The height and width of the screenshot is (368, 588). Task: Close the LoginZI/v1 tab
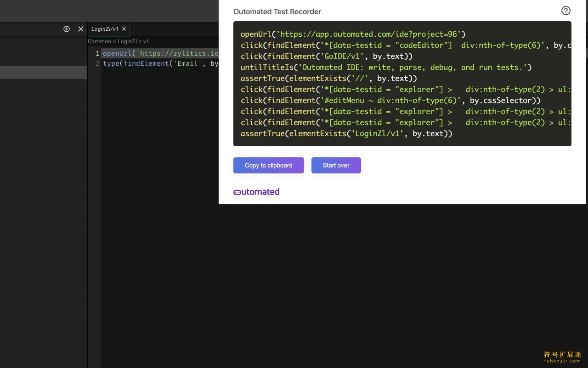pos(124,29)
